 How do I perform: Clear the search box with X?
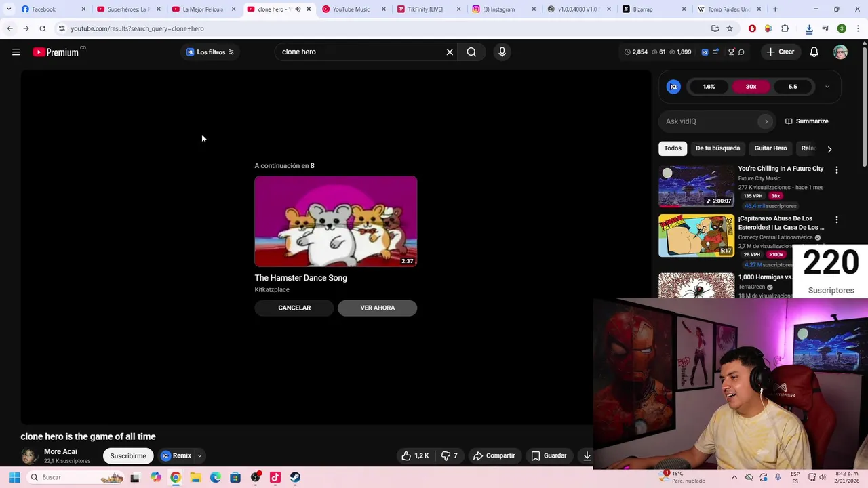[x=450, y=52]
